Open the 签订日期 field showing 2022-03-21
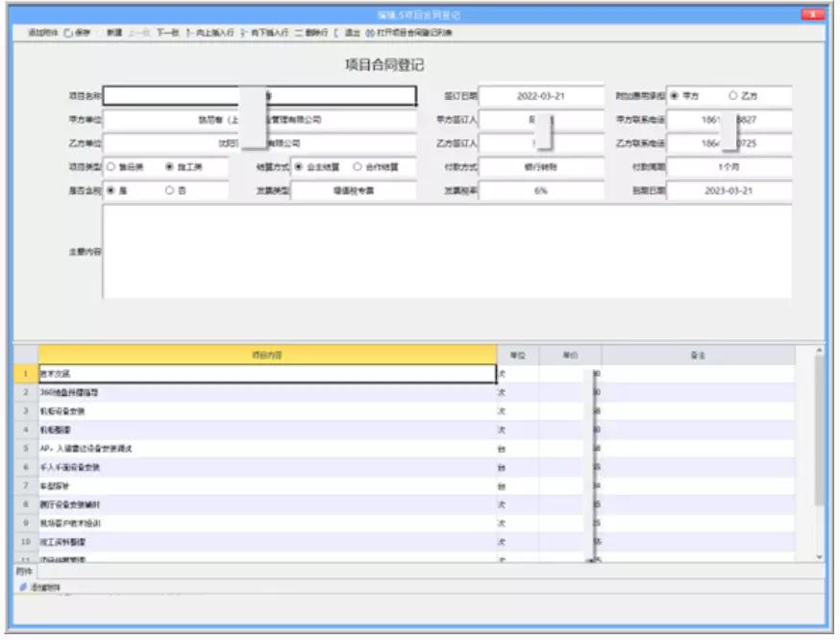This screenshot has height=640, width=840. 541,96
